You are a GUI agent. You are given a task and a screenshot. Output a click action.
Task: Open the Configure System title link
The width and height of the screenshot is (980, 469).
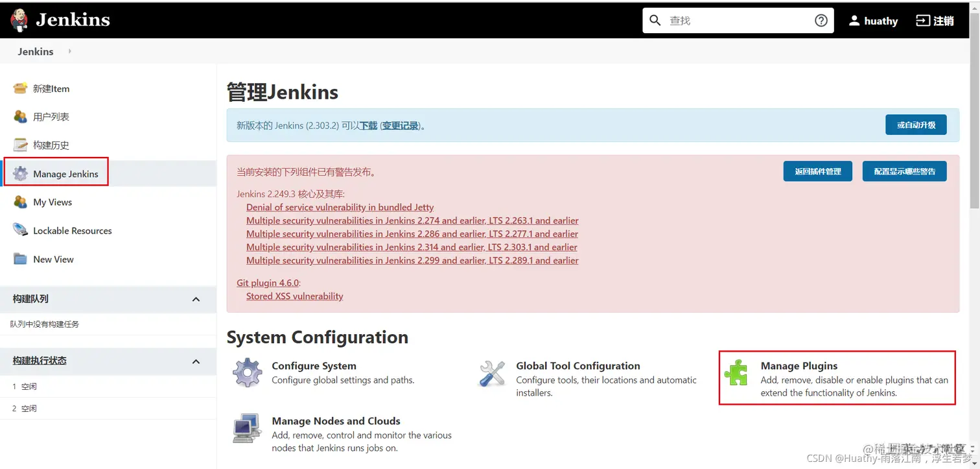click(x=314, y=366)
